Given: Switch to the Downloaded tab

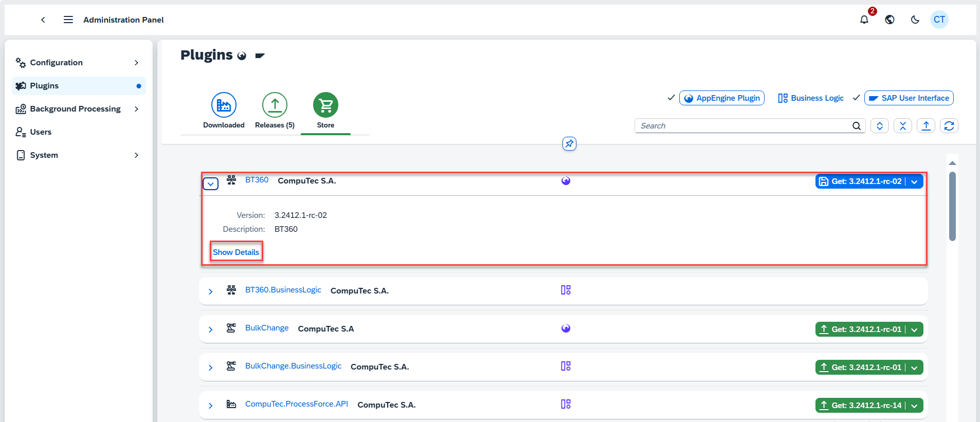Looking at the screenshot, I should coord(224,111).
